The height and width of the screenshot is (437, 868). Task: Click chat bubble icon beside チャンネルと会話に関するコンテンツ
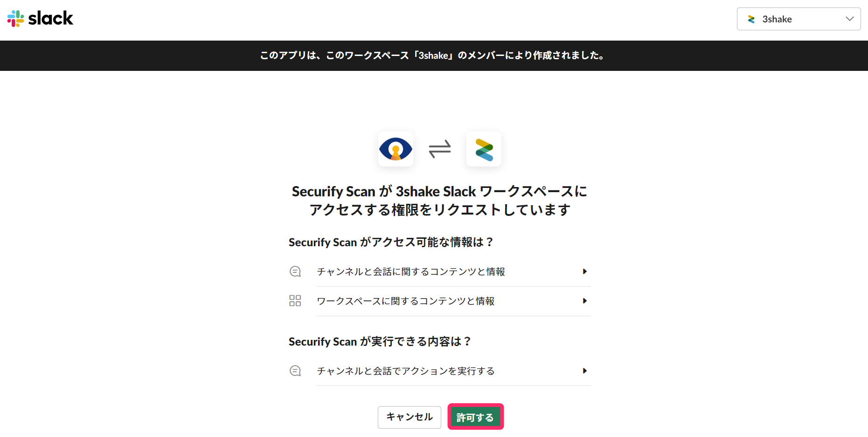click(x=295, y=271)
